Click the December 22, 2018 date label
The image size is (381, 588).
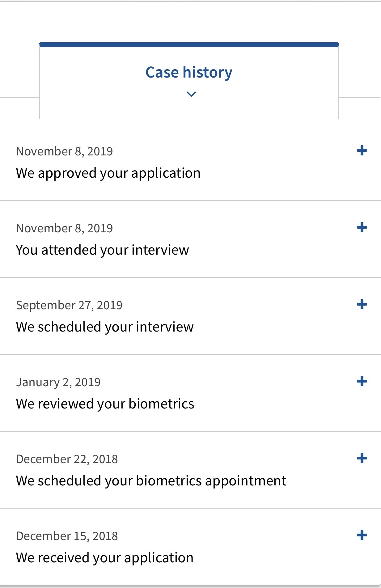tap(67, 459)
